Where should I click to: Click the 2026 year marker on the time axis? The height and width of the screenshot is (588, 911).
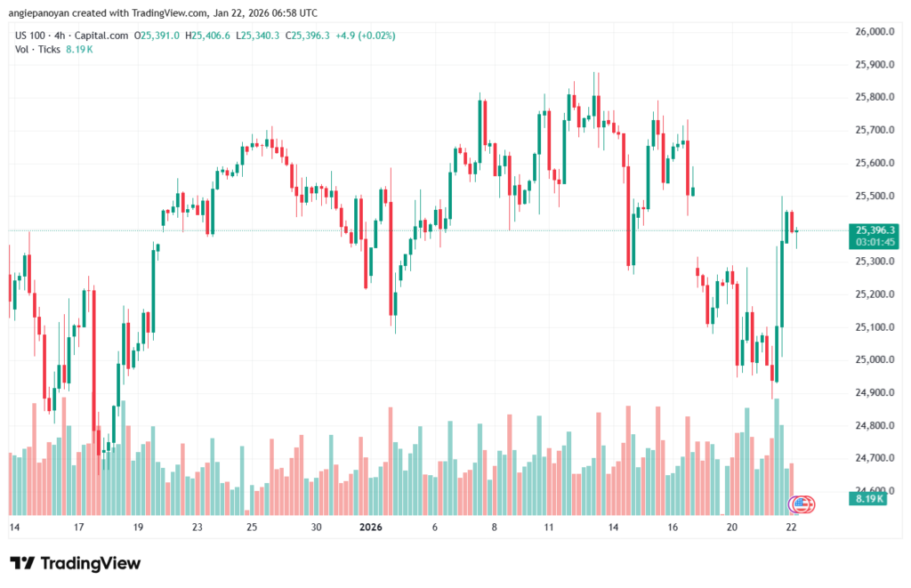point(371,528)
